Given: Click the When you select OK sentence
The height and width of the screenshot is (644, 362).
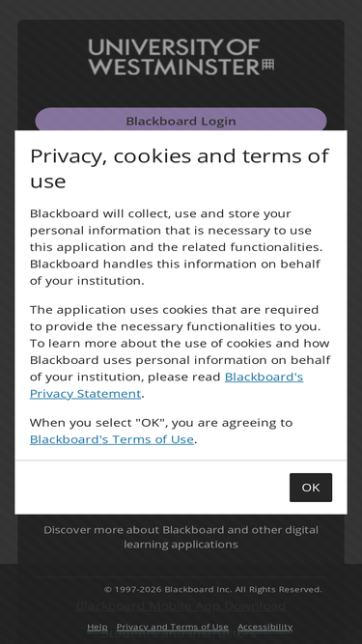Looking at the screenshot, I should click(161, 431).
